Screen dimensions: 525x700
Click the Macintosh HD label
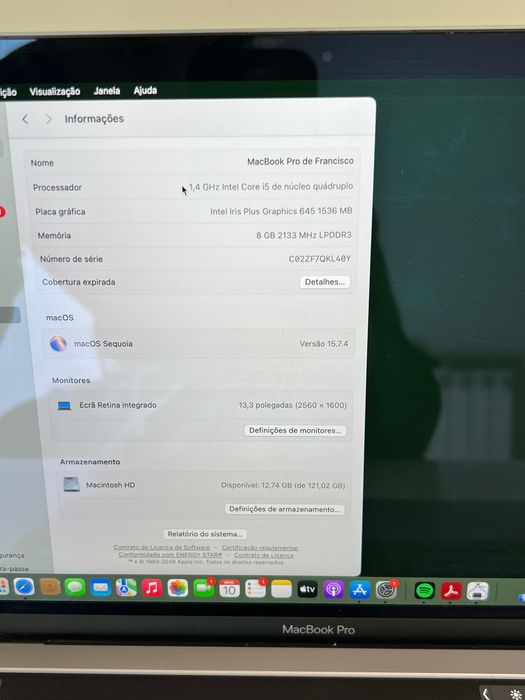(x=110, y=485)
